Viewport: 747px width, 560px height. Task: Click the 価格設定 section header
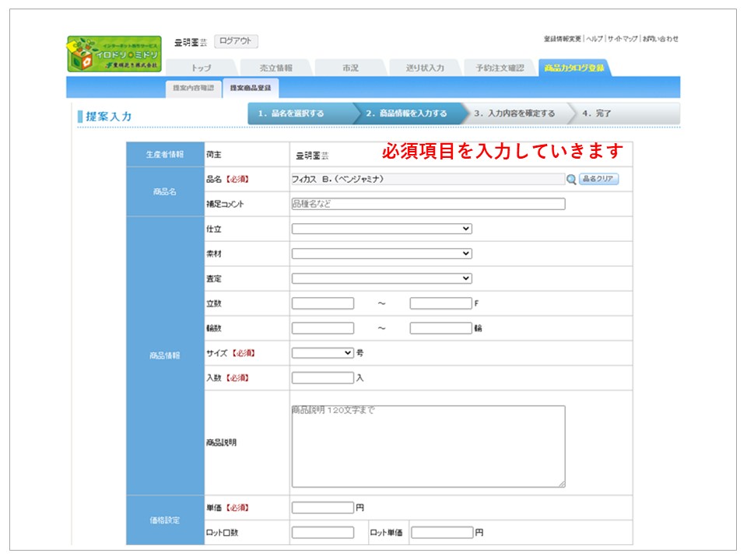click(x=165, y=520)
